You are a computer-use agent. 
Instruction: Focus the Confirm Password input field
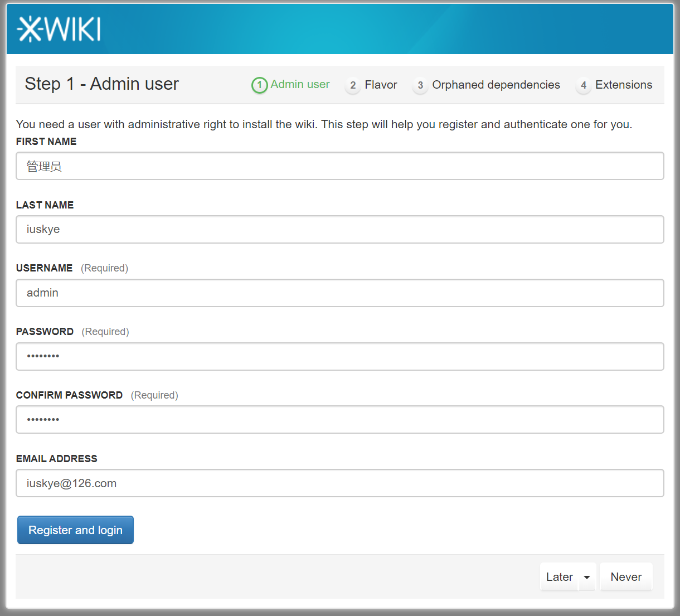coord(340,419)
